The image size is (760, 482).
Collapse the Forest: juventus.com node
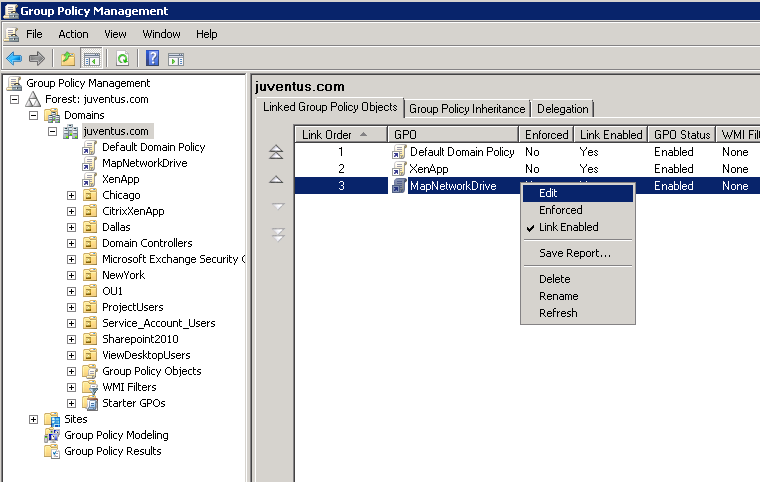point(15,99)
